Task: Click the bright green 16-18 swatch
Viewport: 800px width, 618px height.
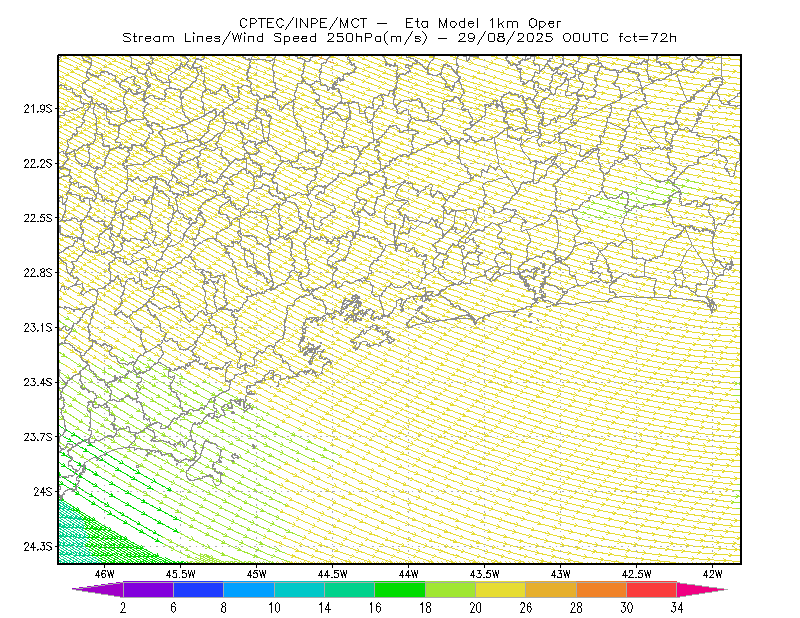Action: (x=400, y=589)
